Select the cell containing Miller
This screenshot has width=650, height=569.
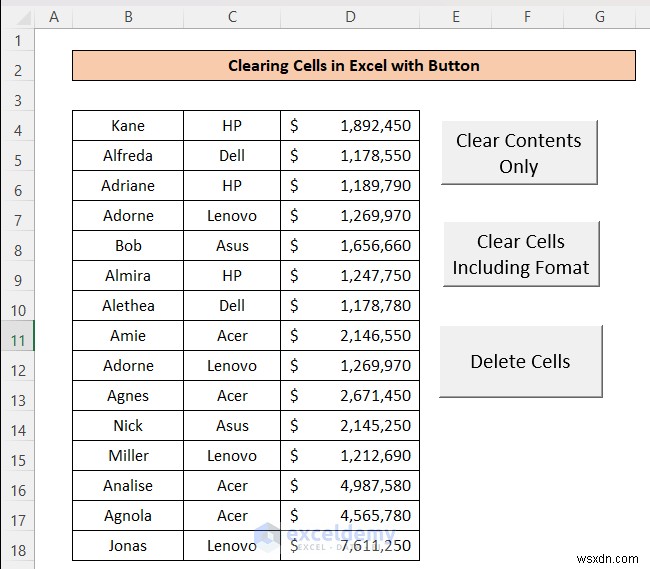coord(128,455)
